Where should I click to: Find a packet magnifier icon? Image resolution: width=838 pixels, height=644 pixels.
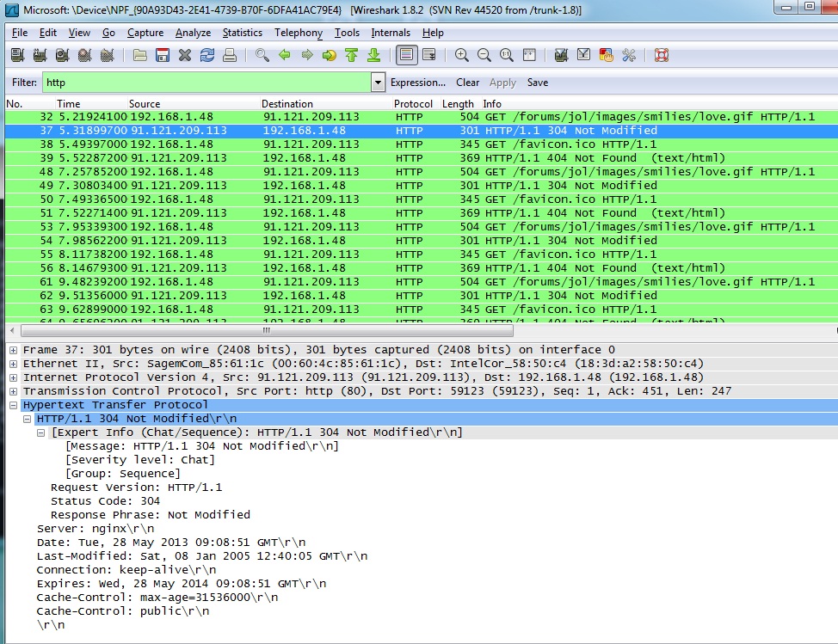click(262, 55)
